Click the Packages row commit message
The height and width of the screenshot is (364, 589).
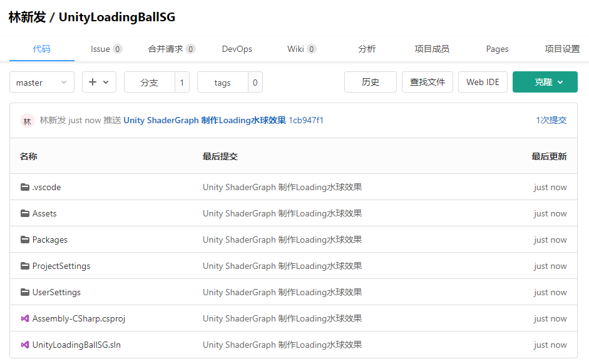(282, 240)
